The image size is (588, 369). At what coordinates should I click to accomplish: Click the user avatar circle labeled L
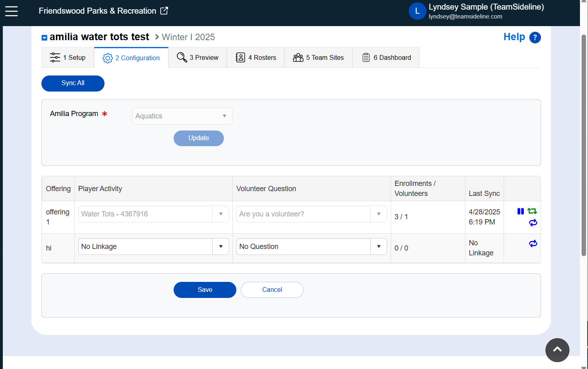[417, 11]
